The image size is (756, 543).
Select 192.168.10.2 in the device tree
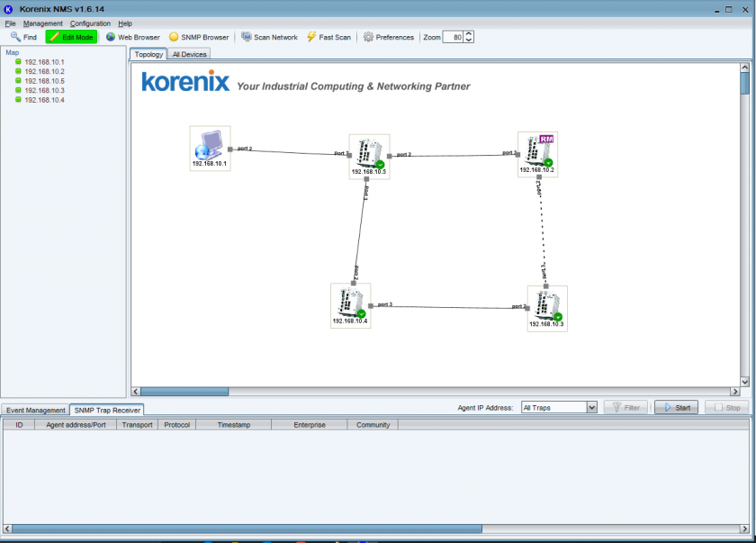click(x=44, y=71)
